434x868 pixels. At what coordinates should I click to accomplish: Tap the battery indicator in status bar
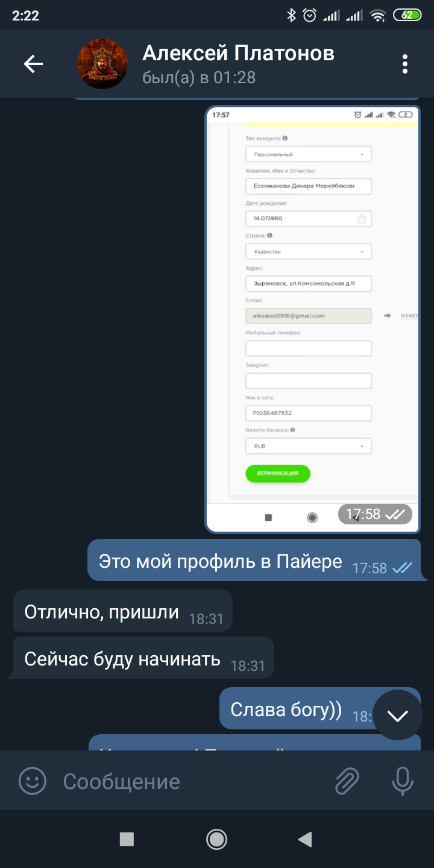pyautogui.click(x=408, y=16)
